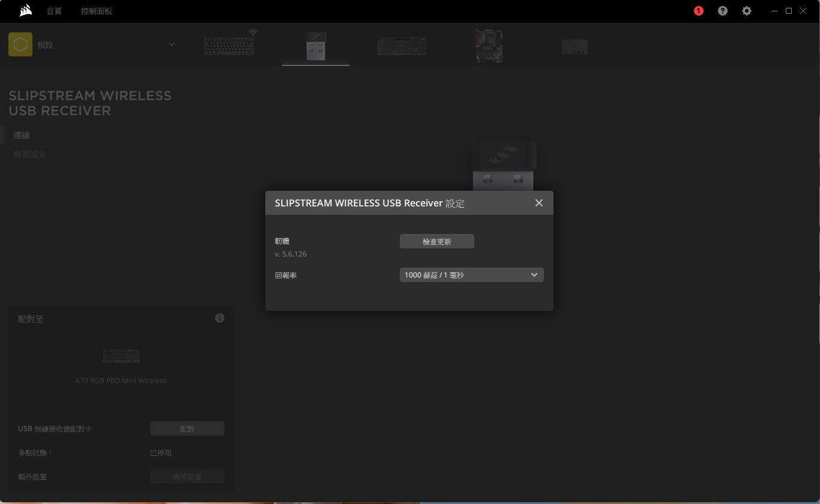This screenshot has width=820, height=504.
Task: Open the 連線 connection section
Action: pyautogui.click(x=22, y=136)
